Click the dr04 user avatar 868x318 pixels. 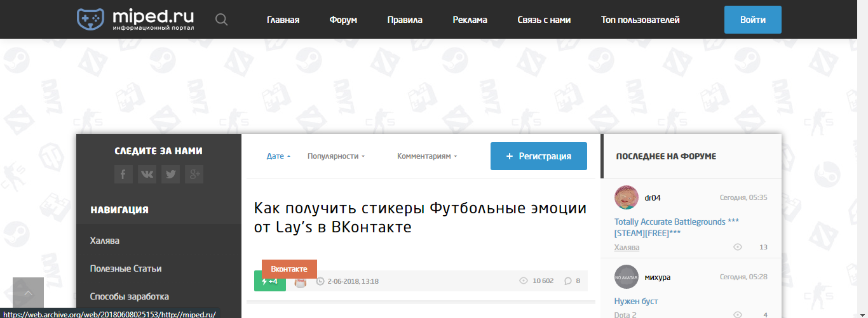point(627,197)
